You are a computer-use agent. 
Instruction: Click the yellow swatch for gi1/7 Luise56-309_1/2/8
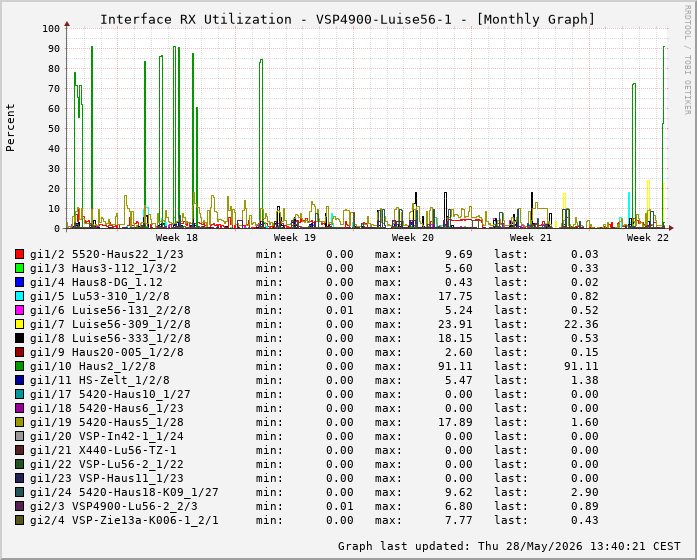pos(19,324)
